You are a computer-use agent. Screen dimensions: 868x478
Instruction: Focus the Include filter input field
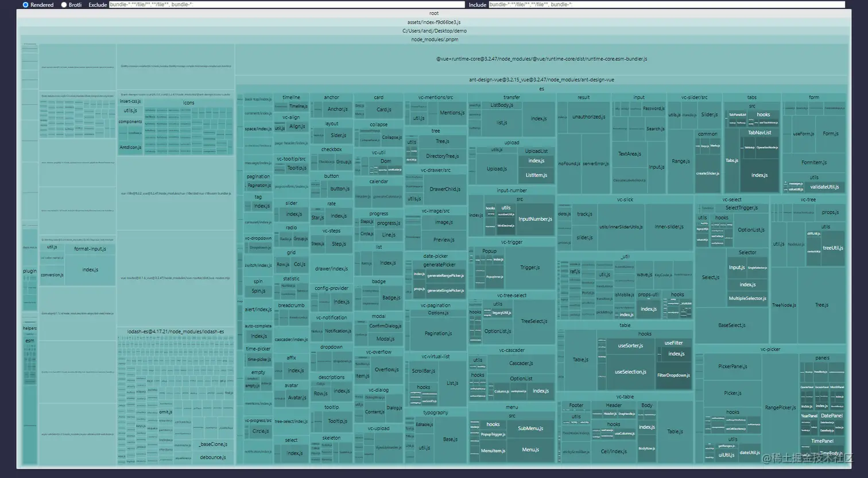coord(666,5)
